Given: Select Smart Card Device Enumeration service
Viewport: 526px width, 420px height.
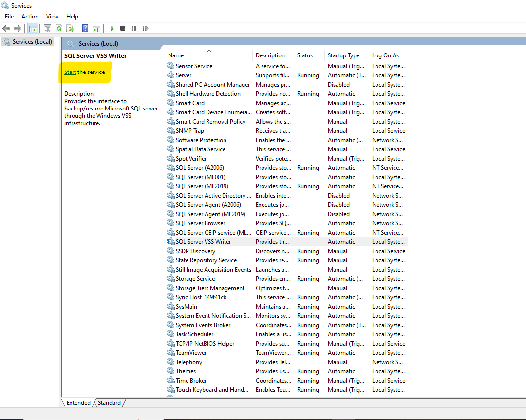Looking at the screenshot, I should point(287,112).
